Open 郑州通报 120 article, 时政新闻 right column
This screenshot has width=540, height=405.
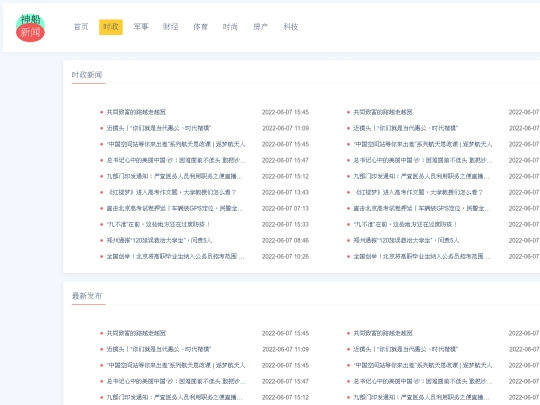tap(406, 240)
